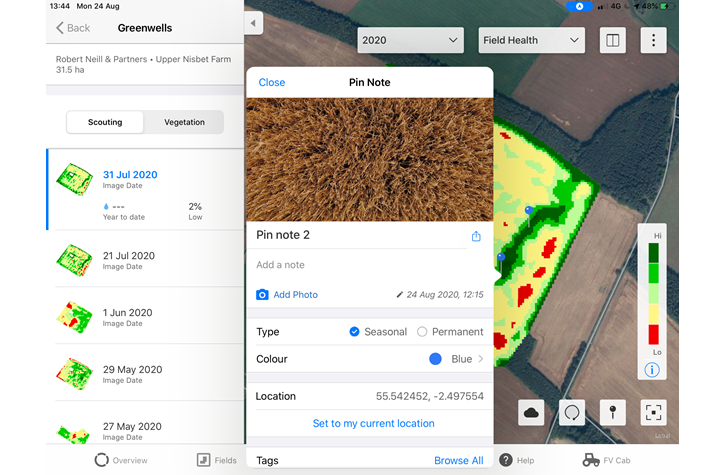This screenshot has width=725, height=475.
Task: Click the blue screen-recording status pill
Action: (x=579, y=6)
